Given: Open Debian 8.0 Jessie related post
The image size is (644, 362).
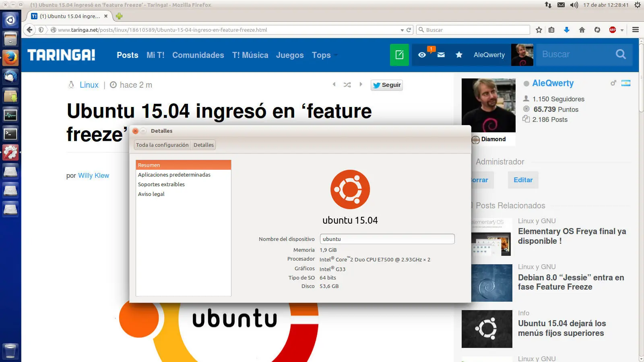Looking at the screenshot, I should coord(571,282).
